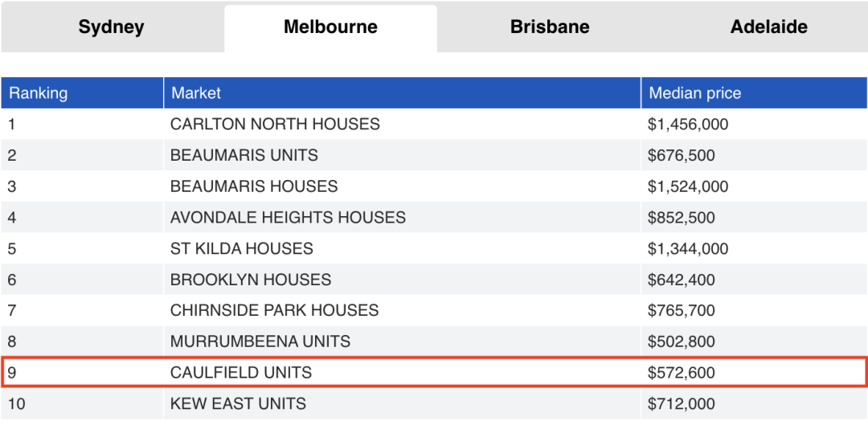This screenshot has width=868, height=421.
Task: Click the Median price column header
Action: point(695,93)
